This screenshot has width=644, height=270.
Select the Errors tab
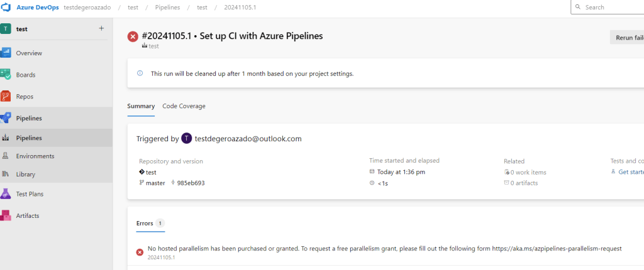click(145, 223)
